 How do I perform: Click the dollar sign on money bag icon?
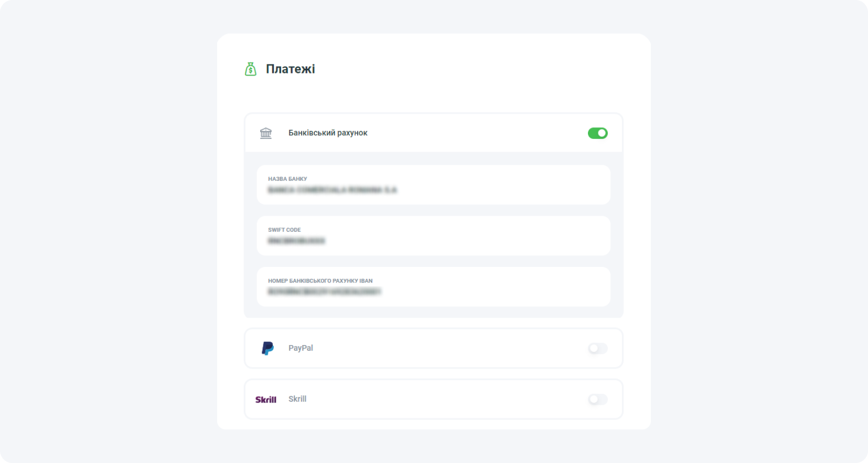click(x=251, y=70)
